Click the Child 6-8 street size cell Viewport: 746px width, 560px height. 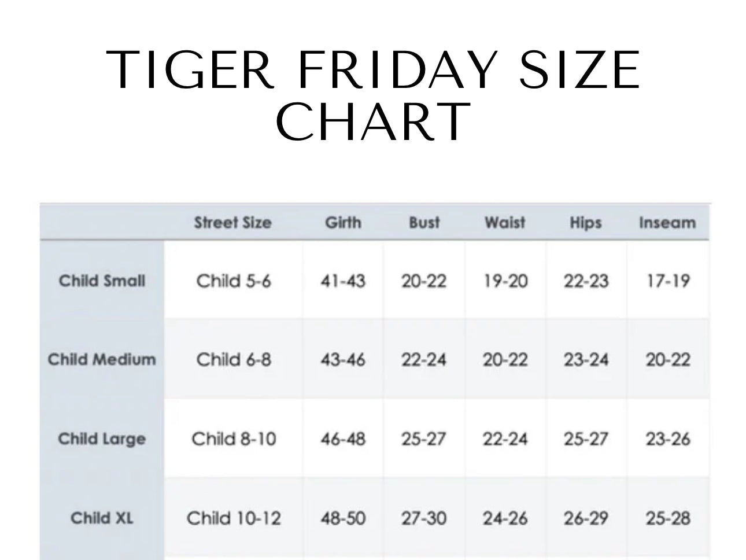[234, 359]
